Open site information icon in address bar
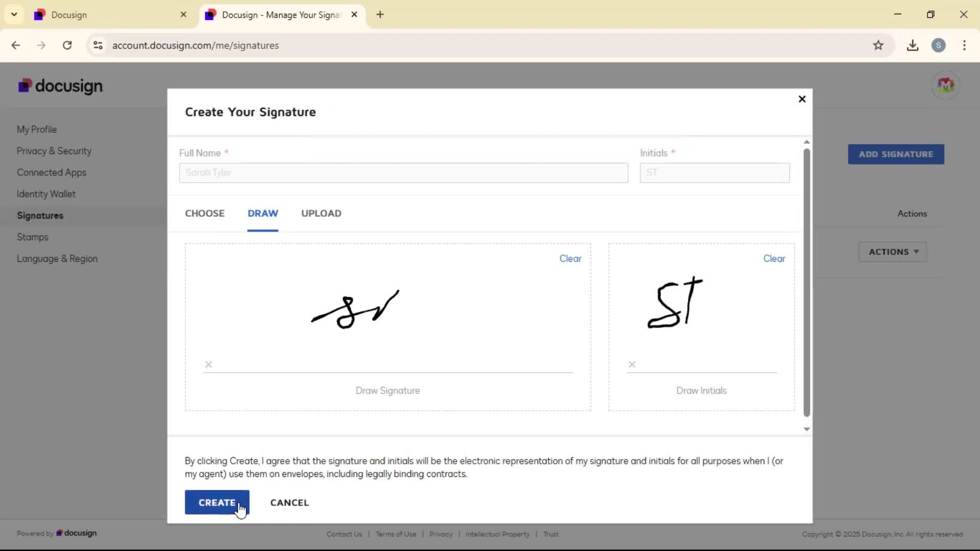This screenshot has height=551, width=980. [98, 45]
